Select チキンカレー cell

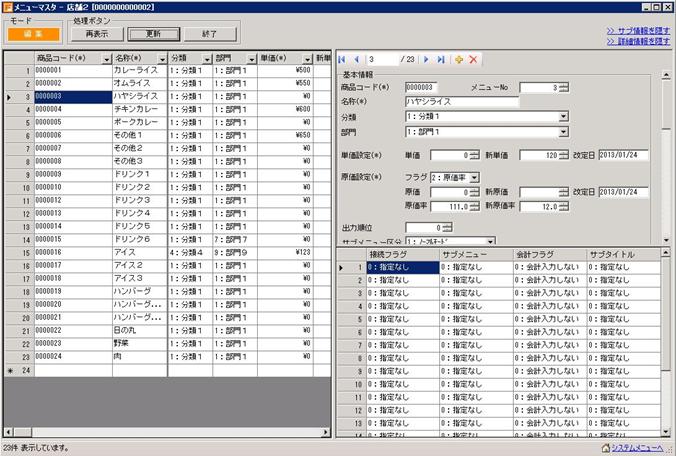tap(140, 109)
